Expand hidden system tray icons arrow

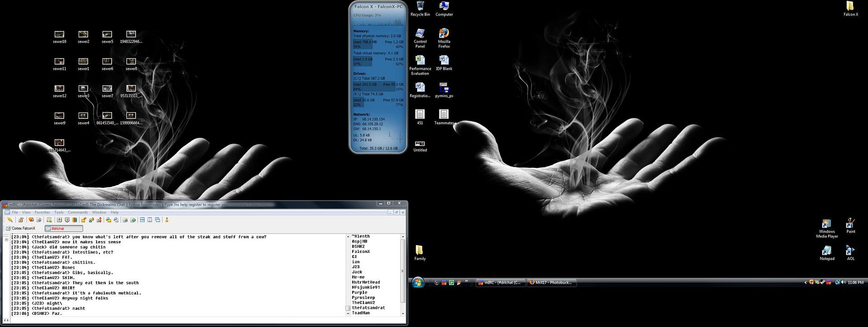pos(806,283)
